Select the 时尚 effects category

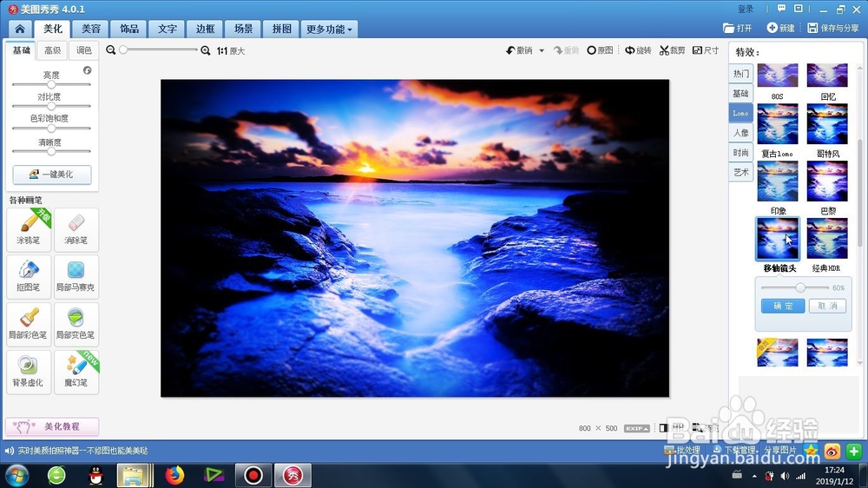pyautogui.click(x=740, y=152)
